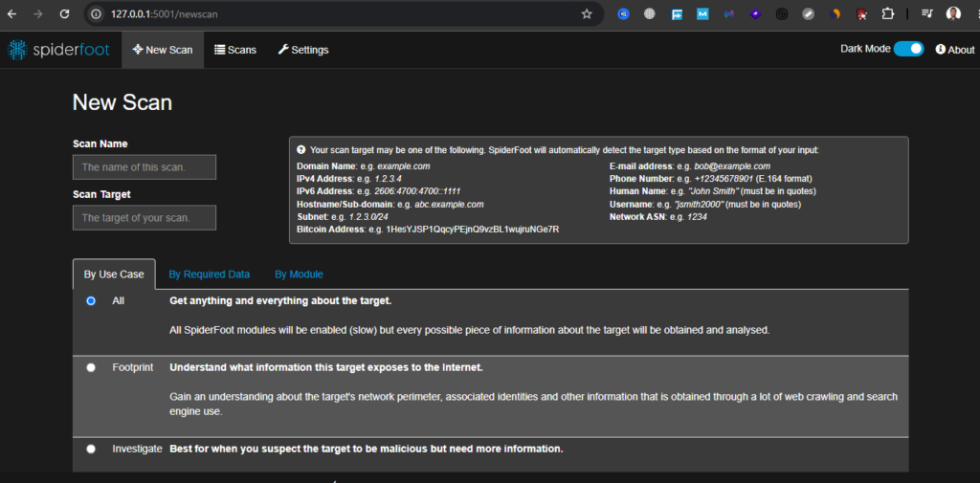980x483 pixels.
Task: Go to the Scans page
Action: click(x=235, y=50)
